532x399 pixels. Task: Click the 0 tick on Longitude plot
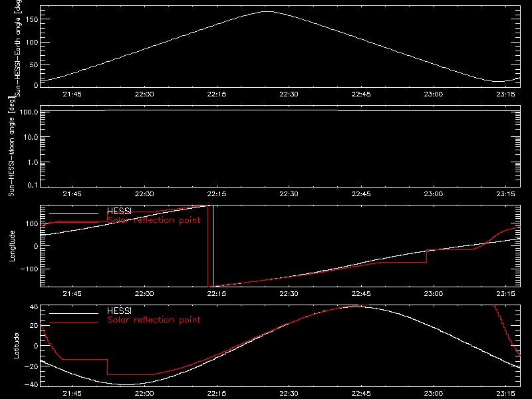coord(36,246)
